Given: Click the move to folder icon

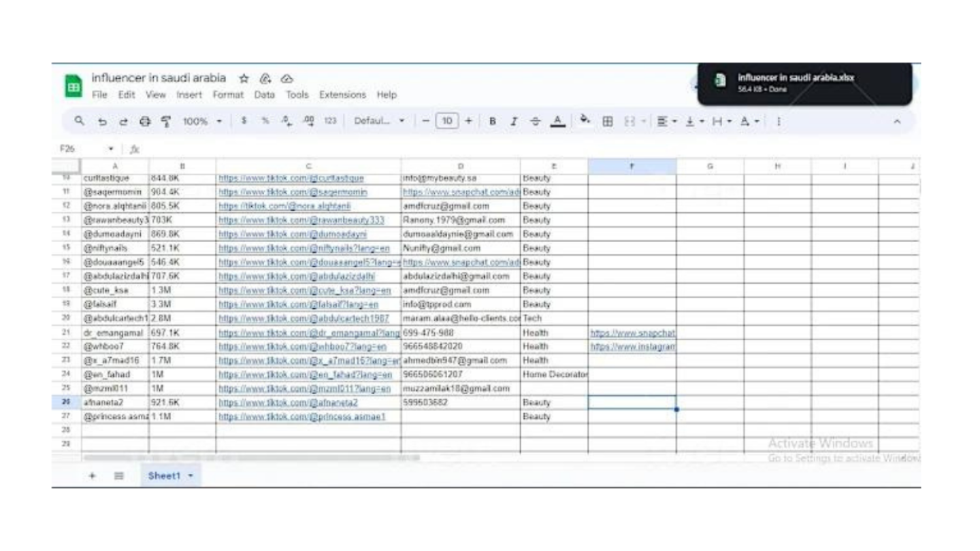Looking at the screenshot, I should point(265,79).
